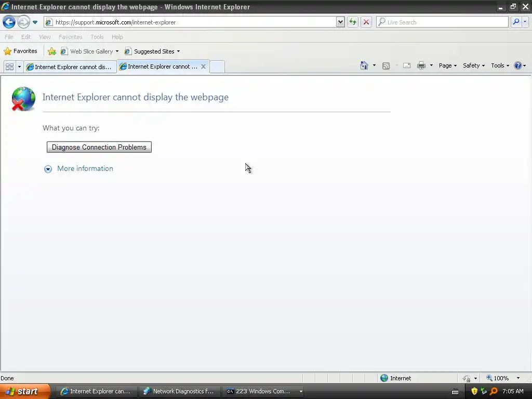Click the Add to Favorites Bar icon
Viewport: 532px width, 399px height.
52,51
